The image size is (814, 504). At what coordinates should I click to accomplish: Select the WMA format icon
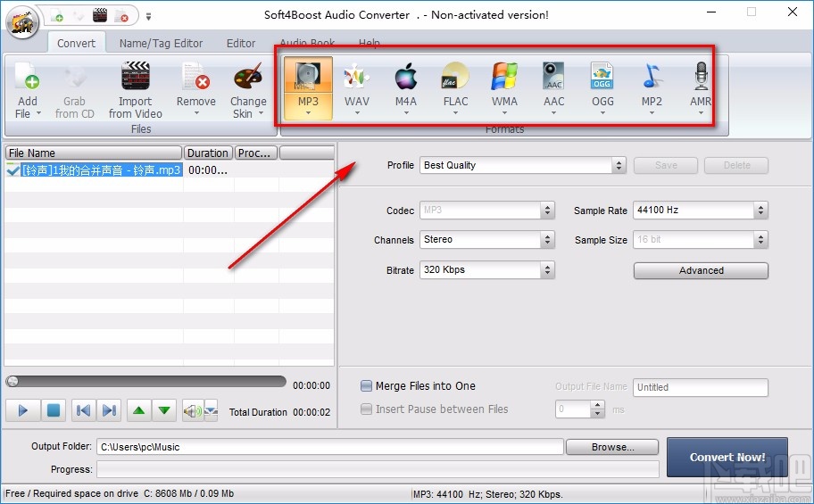tap(504, 80)
